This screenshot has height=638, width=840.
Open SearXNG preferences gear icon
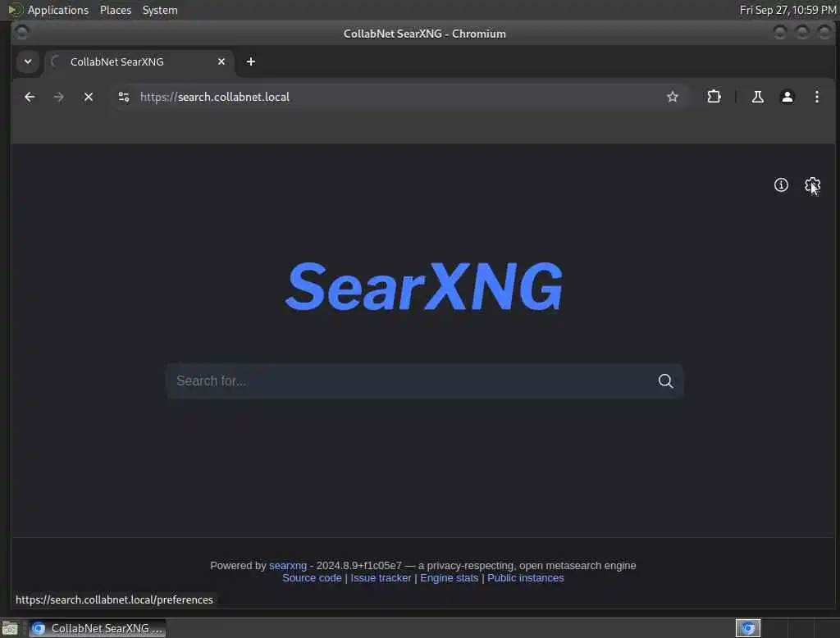click(812, 185)
